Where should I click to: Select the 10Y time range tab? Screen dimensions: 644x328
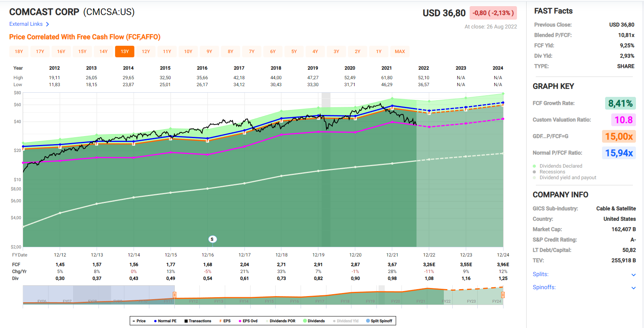[x=188, y=52]
